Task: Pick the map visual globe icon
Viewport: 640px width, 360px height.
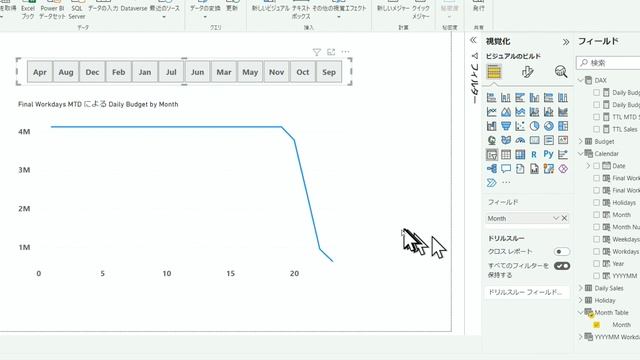Action: pyautogui.click(x=491, y=140)
